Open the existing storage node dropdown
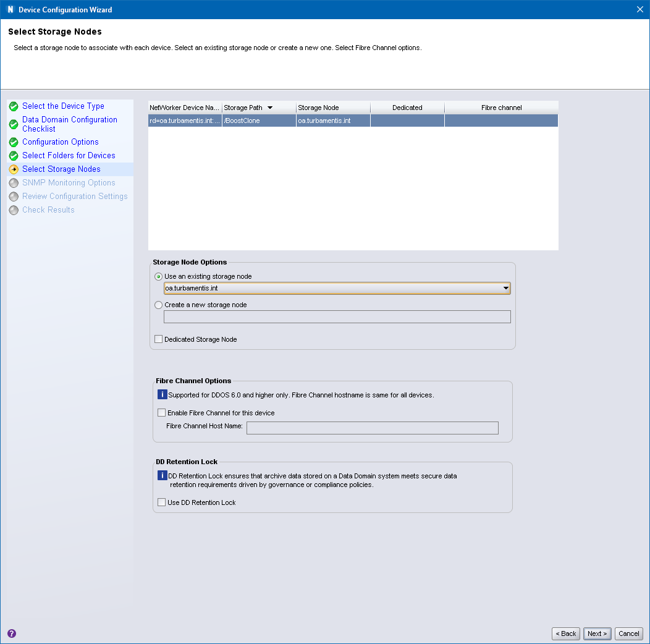 506,288
